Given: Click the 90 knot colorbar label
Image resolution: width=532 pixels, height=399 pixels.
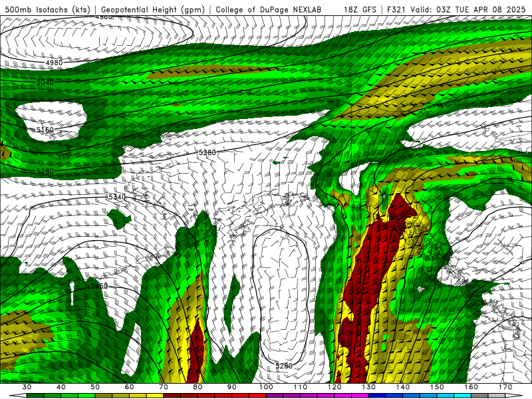Looking at the screenshot, I should 232,387.
